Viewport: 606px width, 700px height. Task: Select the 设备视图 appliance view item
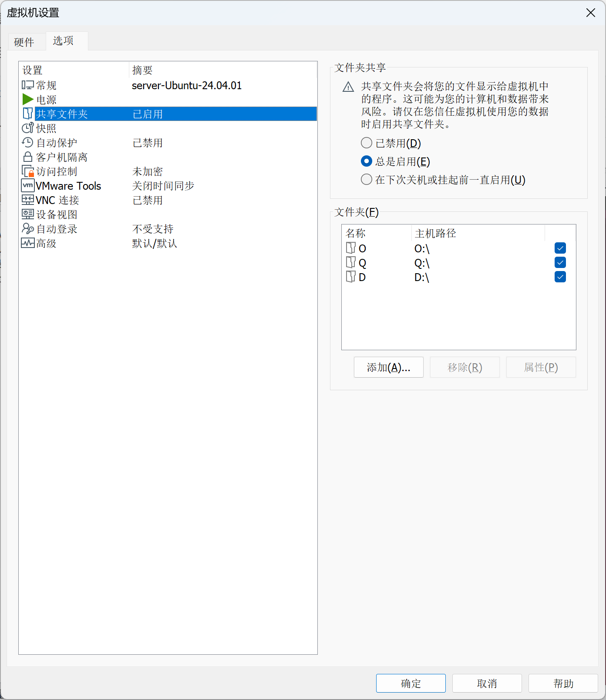pyautogui.click(x=57, y=214)
